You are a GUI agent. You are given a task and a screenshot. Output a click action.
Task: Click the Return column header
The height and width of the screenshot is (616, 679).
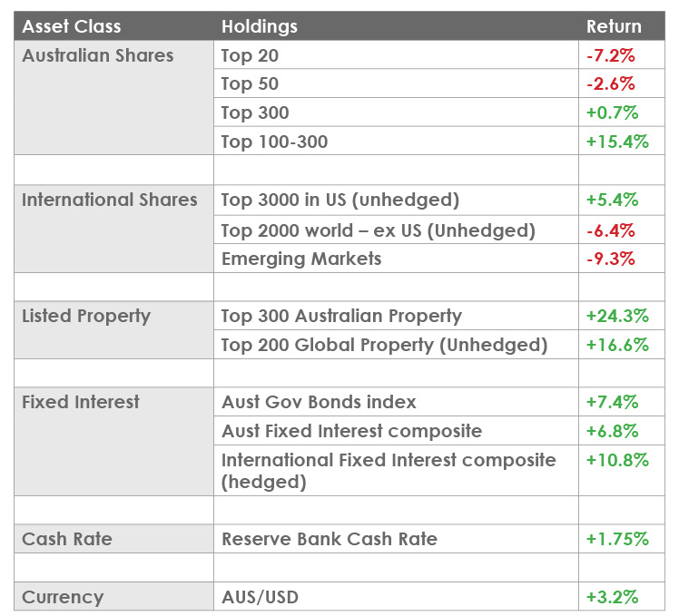click(615, 26)
